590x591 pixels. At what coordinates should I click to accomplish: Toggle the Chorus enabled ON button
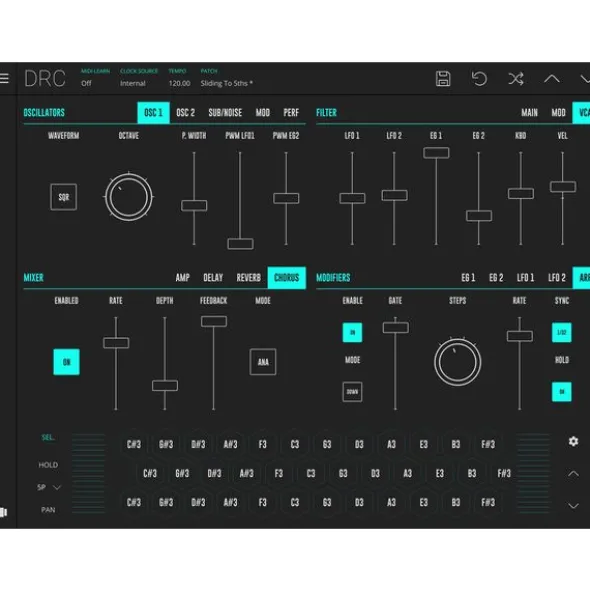[66, 362]
